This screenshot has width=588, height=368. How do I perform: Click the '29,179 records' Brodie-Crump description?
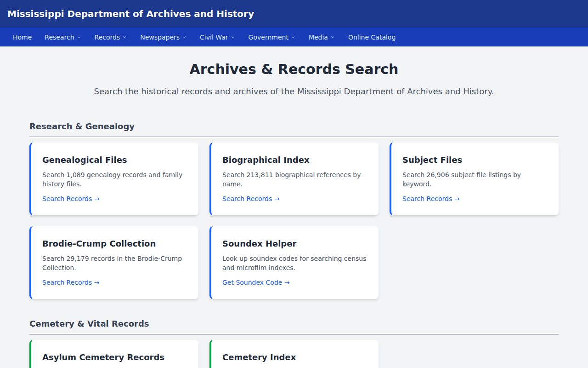click(x=112, y=263)
